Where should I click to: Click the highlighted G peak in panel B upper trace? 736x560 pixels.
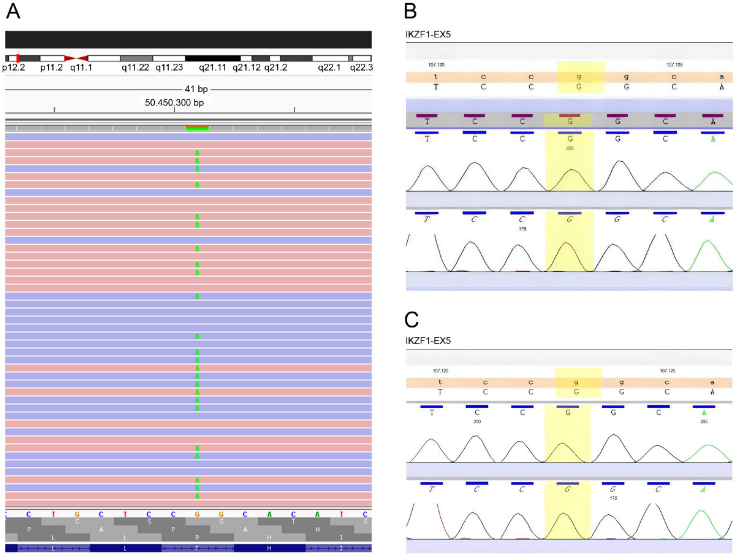(571, 177)
